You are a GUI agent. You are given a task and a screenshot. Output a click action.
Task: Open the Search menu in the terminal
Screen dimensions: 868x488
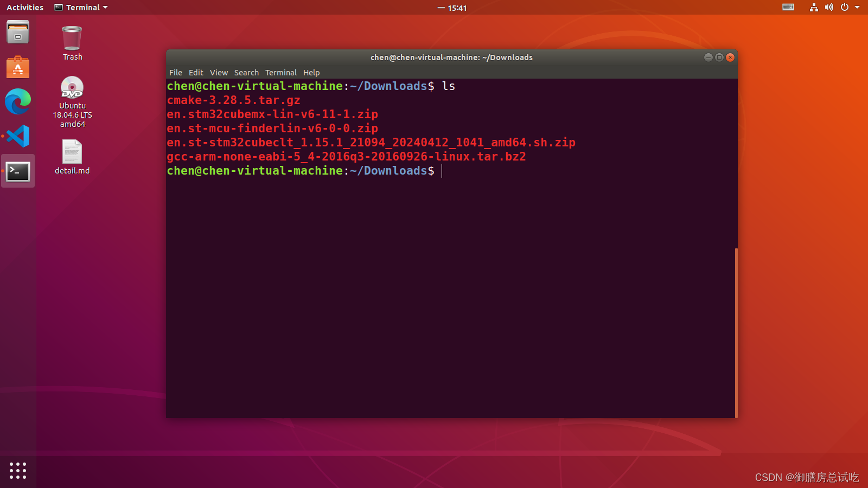click(246, 72)
